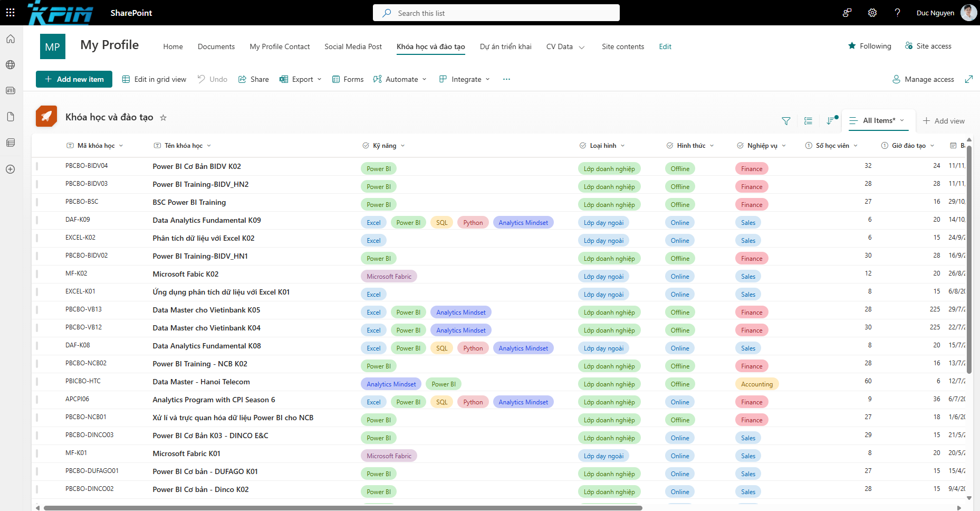Go to Home navigation tab

[173, 46]
